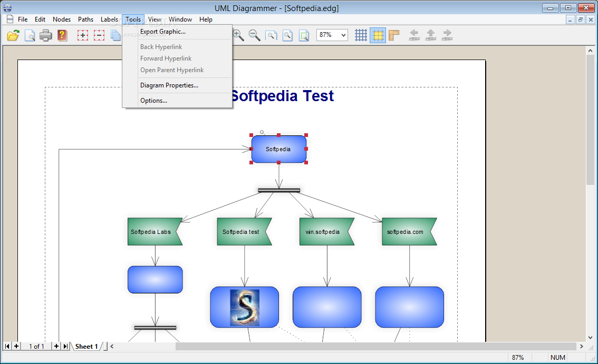
Task: Click vertical scrollbar up arrow
Action: pos(591,51)
